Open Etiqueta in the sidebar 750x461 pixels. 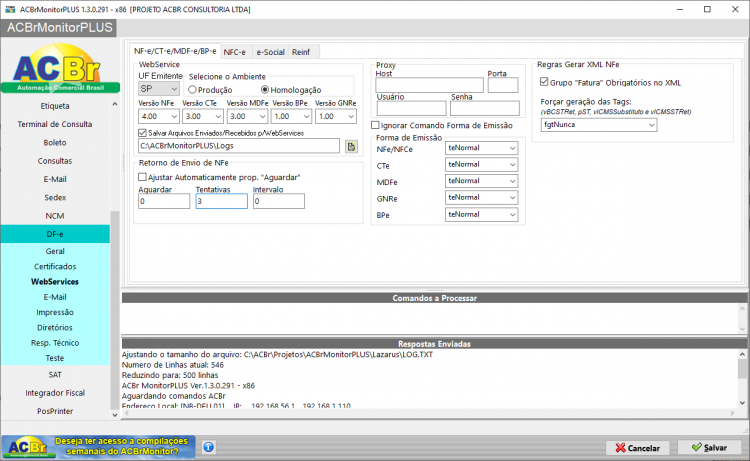55,106
